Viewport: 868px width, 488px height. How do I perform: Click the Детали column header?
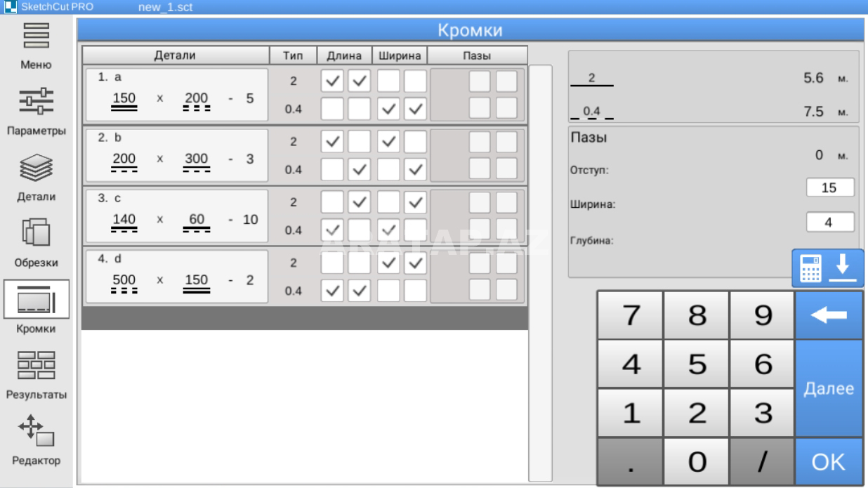(175, 55)
